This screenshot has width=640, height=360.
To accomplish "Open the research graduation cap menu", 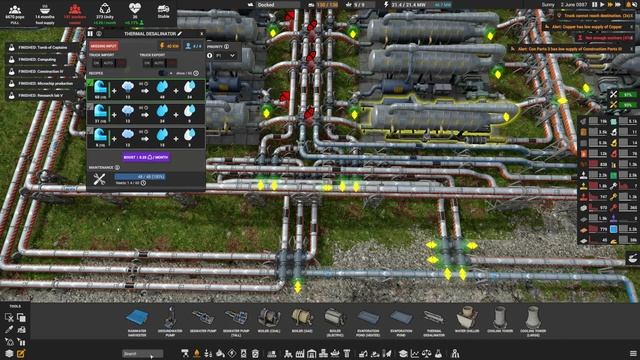I will click(403, 353).
